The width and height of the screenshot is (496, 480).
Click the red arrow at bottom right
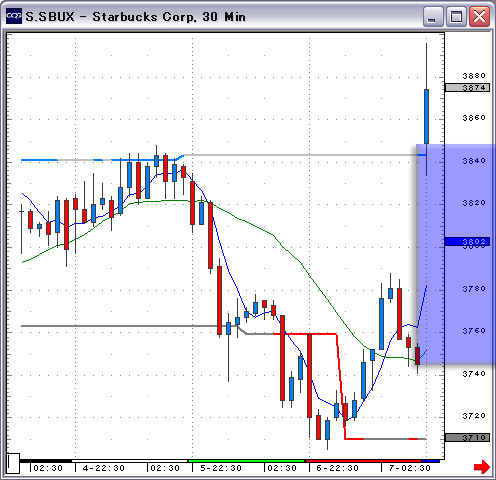tap(482, 467)
